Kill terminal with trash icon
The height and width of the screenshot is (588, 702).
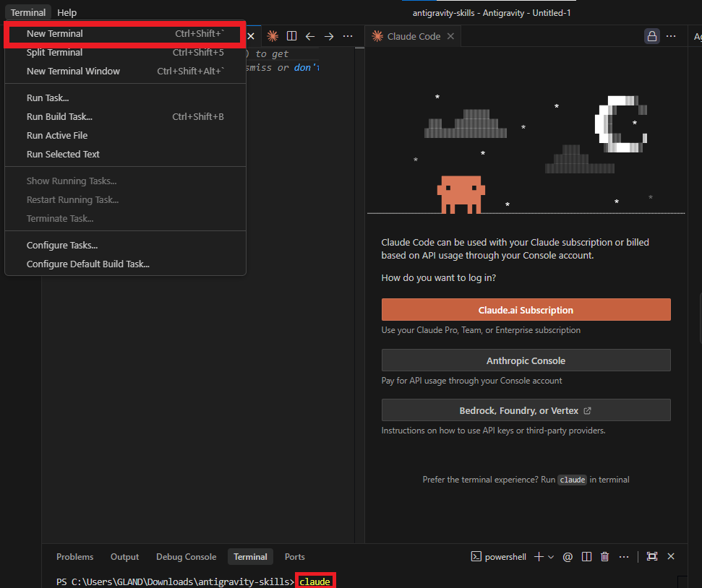pyautogui.click(x=605, y=557)
